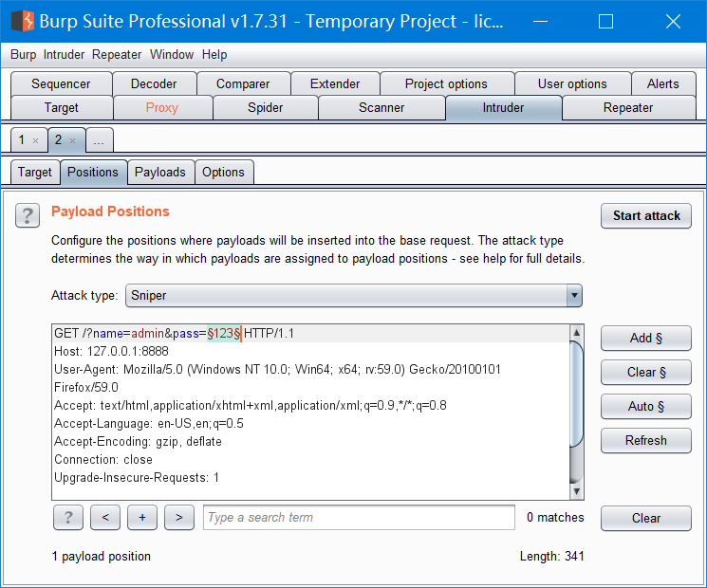This screenshot has height=588, width=707.
Task: Click the Firefox/59.0 line in request
Action: pyautogui.click(x=86, y=388)
